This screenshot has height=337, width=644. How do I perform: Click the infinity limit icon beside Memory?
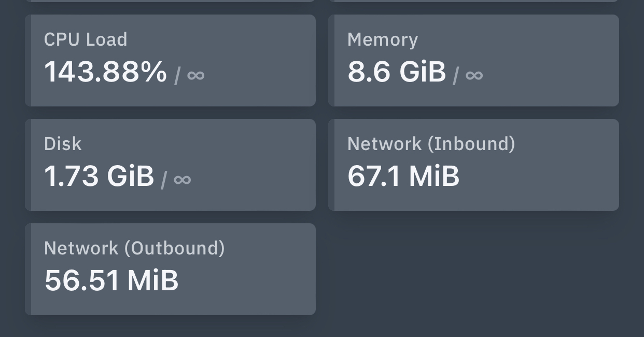pos(474,75)
